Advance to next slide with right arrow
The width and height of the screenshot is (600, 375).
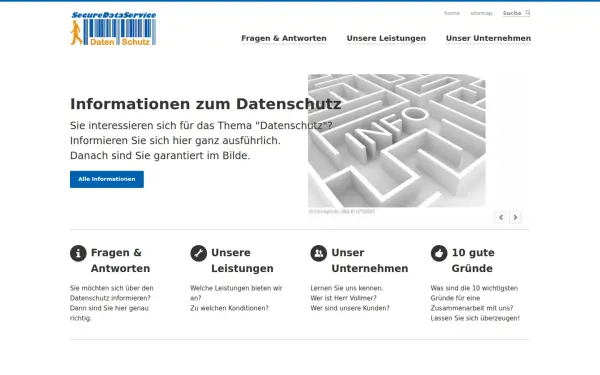pos(515,217)
